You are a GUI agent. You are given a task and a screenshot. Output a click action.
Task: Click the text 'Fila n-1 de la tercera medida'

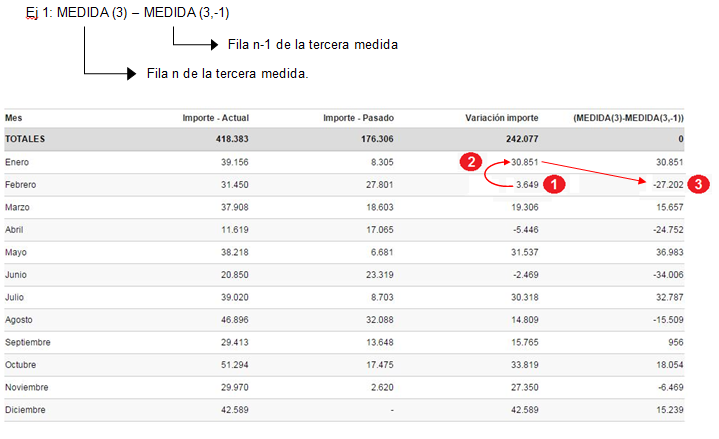coord(313,45)
